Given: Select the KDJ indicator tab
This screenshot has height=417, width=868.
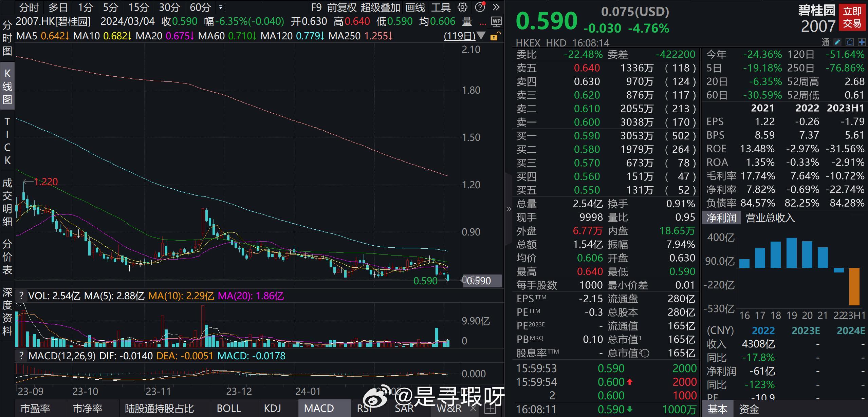Looking at the screenshot, I should pyautogui.click(x=272, y=409).
